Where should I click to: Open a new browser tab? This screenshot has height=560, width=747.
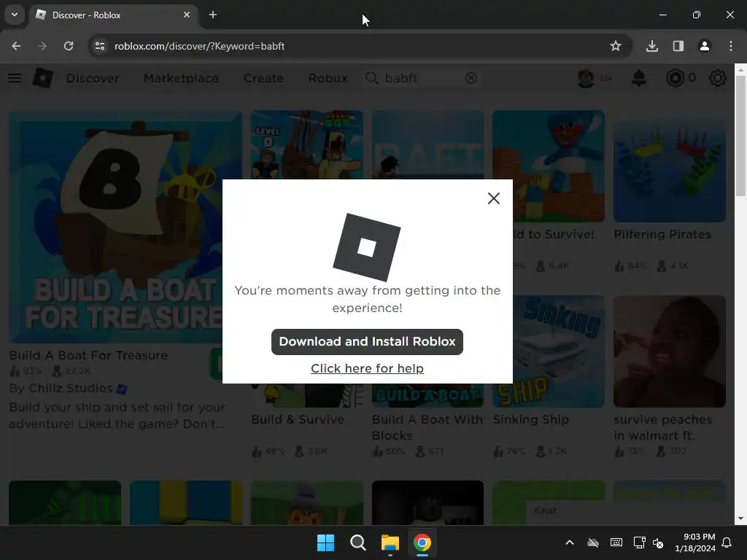(x=213, y=15)
